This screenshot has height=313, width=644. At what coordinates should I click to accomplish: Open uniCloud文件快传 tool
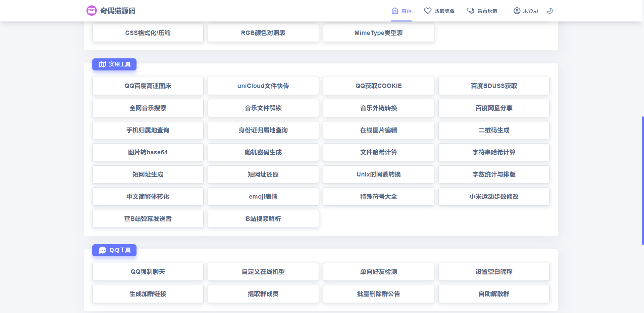coord(263,86)
